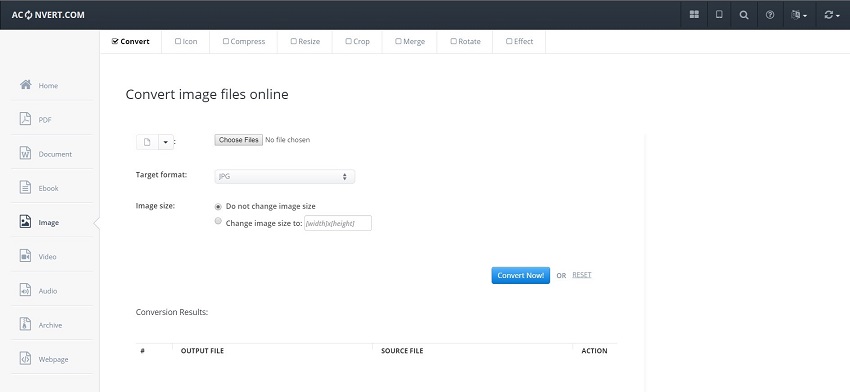Open the Document converter label
This screenshot has height=392, width=850.
tap(55, 154)
